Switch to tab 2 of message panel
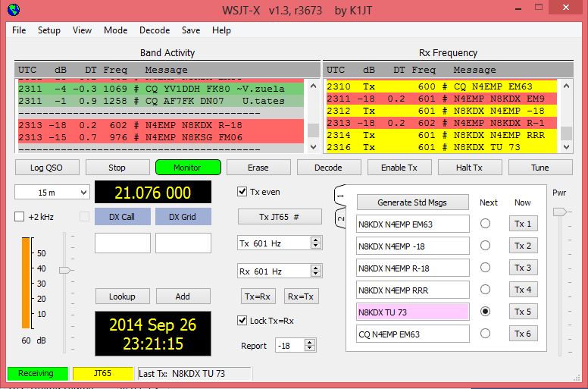 click(x=339, y=220)
